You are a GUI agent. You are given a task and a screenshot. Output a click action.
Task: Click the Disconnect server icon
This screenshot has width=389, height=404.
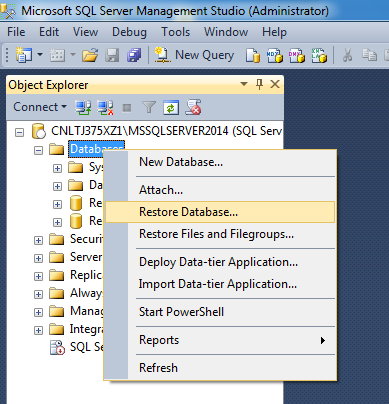(x=105, y=108)
